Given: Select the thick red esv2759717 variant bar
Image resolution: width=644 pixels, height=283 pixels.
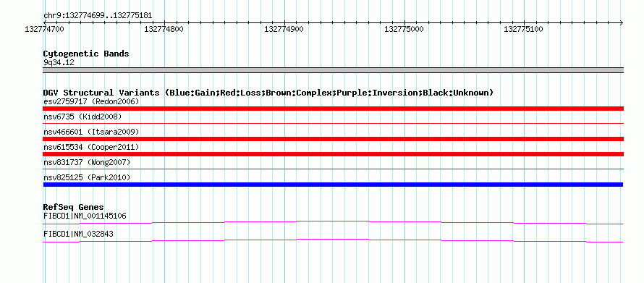Looking at the screenshot, I should tap(333, 109).
